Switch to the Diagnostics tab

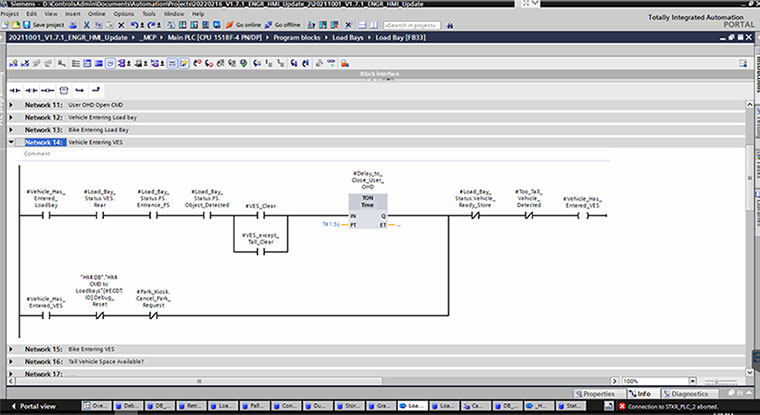click(x=689, y=394)
